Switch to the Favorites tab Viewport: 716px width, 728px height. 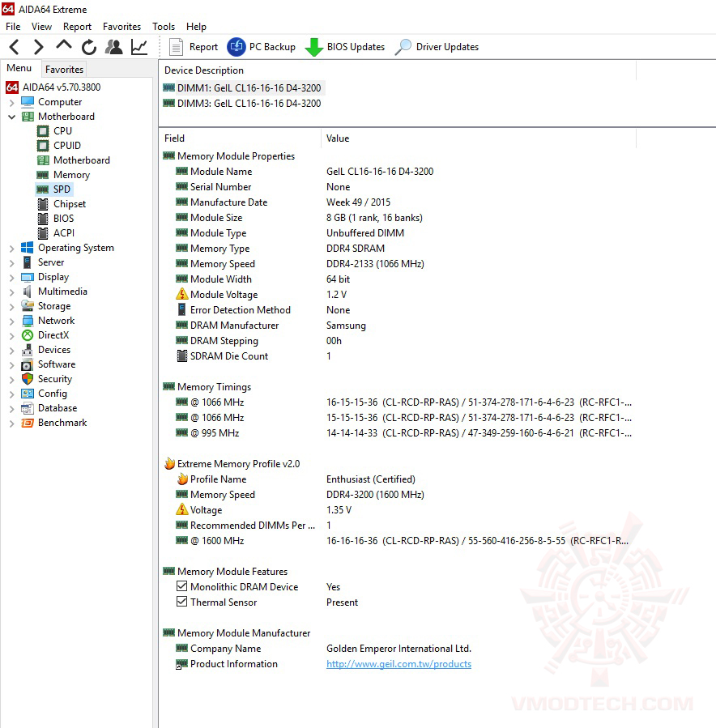click(x=64, y=69)
